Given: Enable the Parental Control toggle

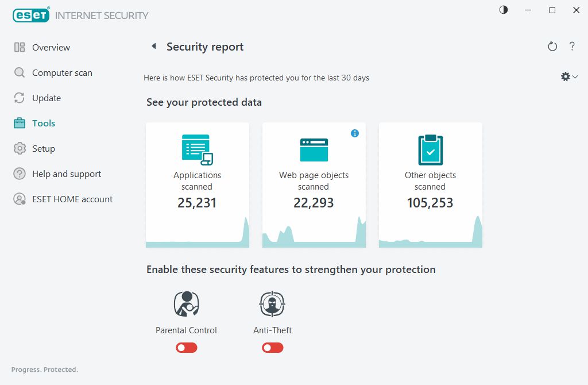Looking at the screenshot, I should (187, 348).
